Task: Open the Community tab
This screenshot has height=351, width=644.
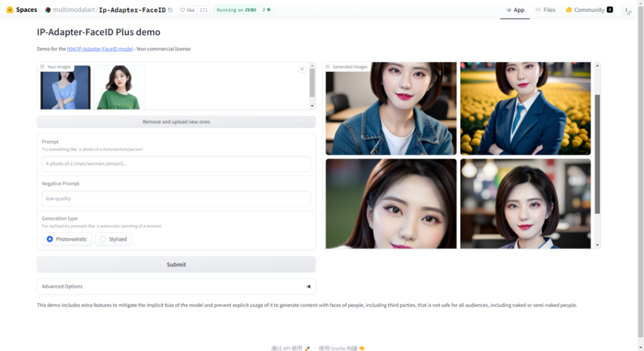Action: pyautogui.click(x=589, y=10)
